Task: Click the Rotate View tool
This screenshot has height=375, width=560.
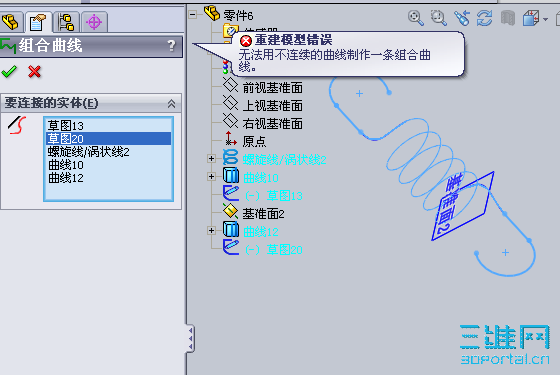Action: [484, 18]
